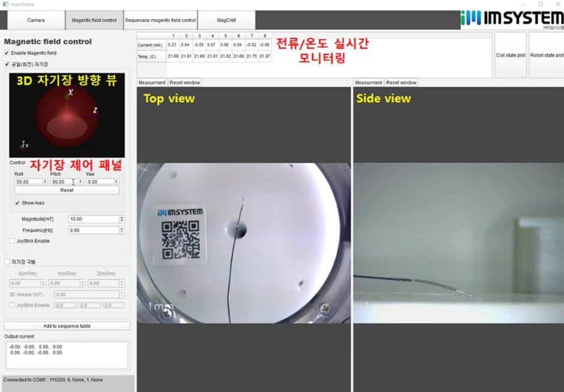Screen dimensions: 564x392
Task: Switch to Magnetic field control tab
Action: pos(94,20)
